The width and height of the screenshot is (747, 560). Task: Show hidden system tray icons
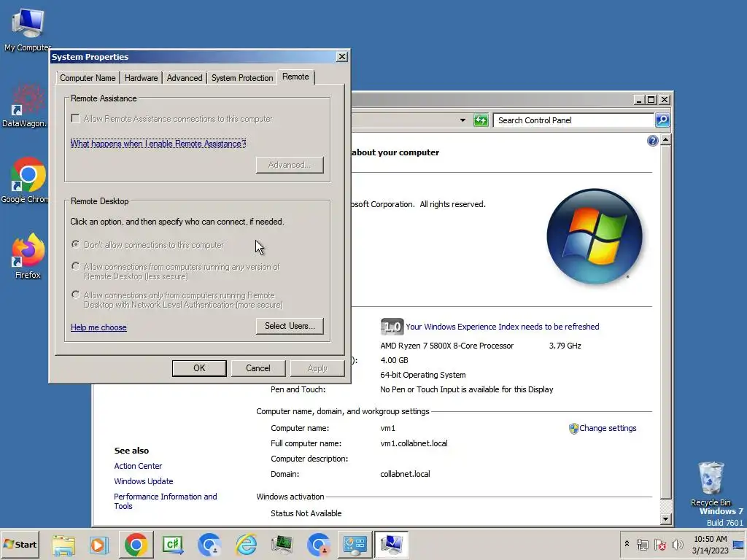point(627,544)
